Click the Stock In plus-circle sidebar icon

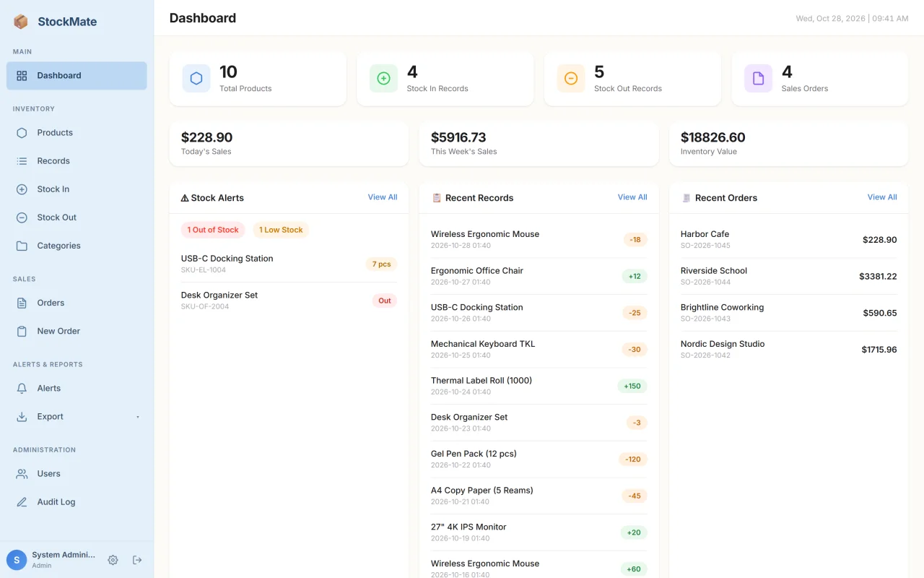[x=22, y=189]
